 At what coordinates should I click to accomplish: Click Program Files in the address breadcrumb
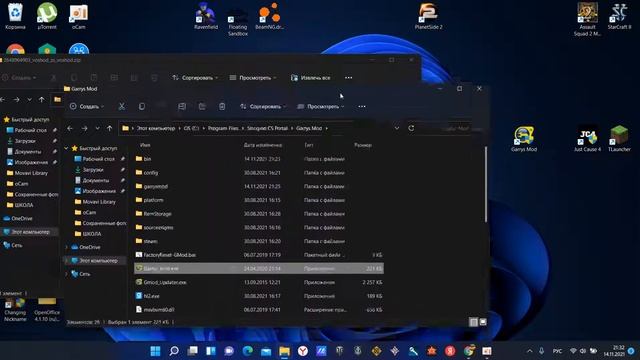223,128
